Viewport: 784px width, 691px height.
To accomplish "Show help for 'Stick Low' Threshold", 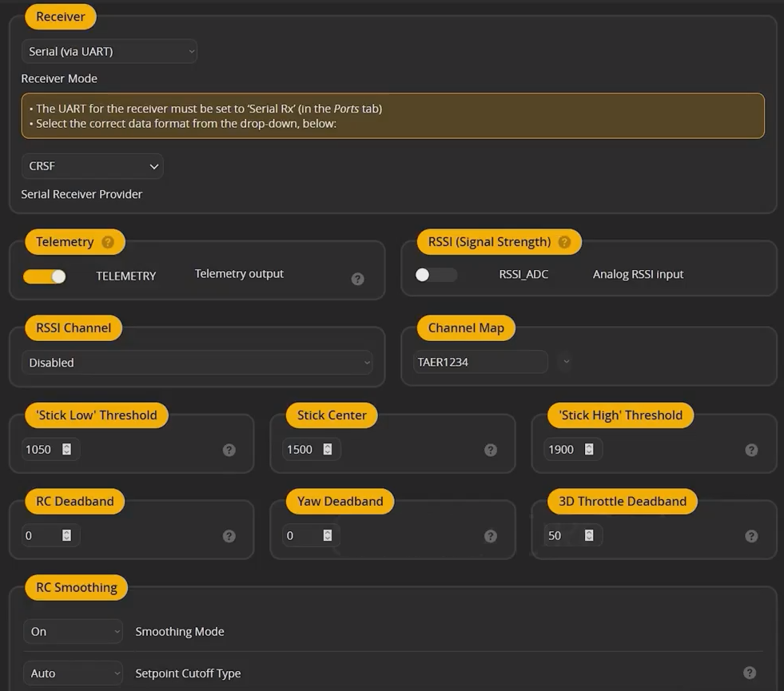I will (229, 450).
